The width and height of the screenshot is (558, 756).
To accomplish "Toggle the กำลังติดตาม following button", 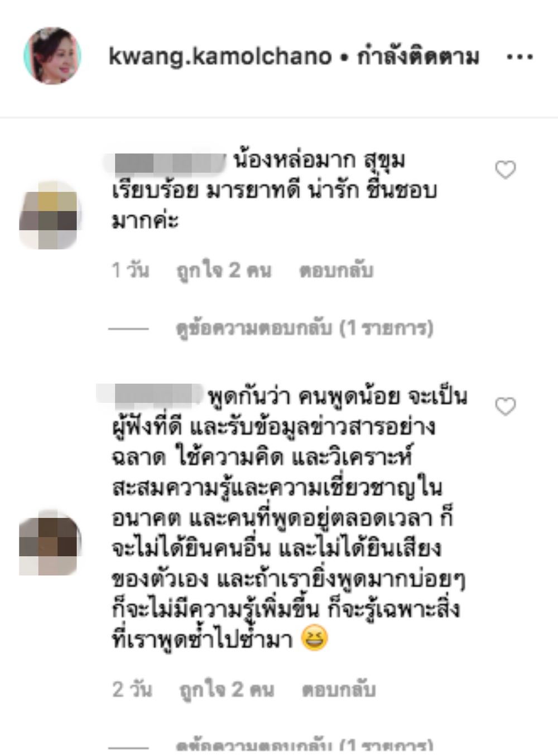I will tap(418, 56).
